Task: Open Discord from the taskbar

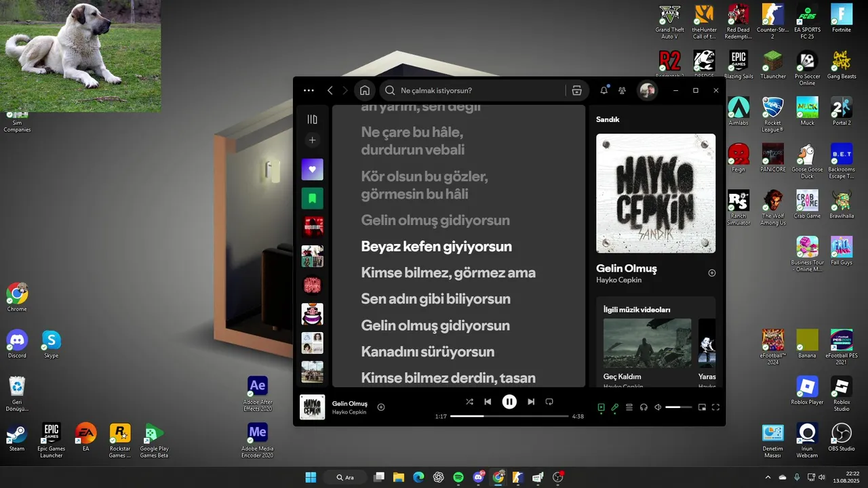Action: [479, 477]
